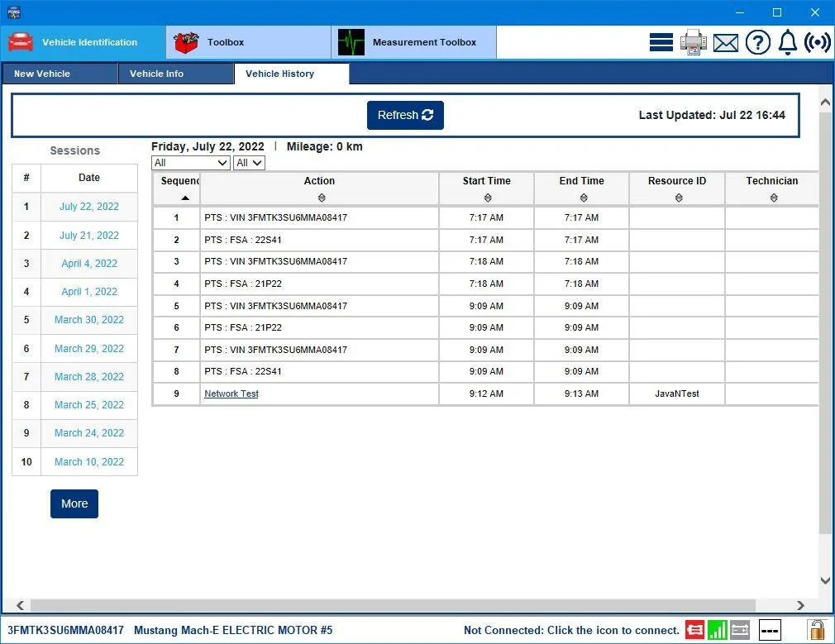Click the printer icon
This screenshot has height=644, width=835.
point(694,42)
